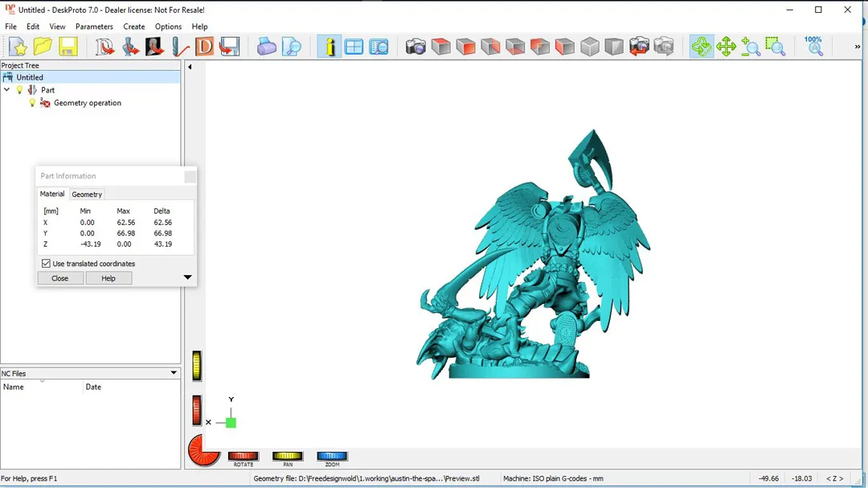
Task: Click the orange D icon
Action: [x=204, y=47]
